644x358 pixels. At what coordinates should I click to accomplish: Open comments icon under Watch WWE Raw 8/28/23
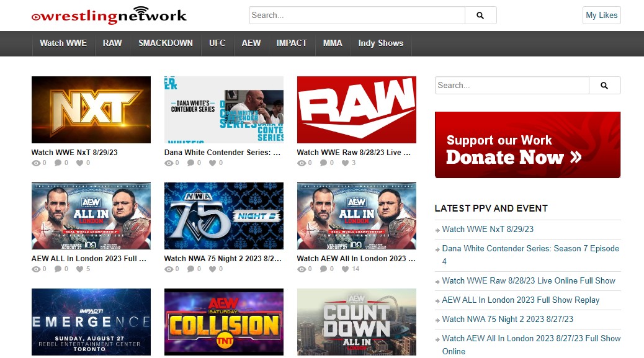324,163
